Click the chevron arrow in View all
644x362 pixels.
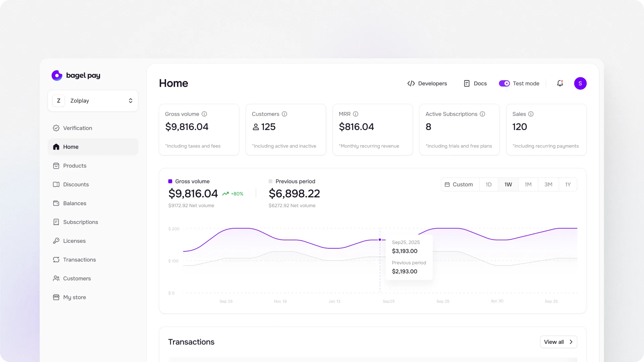pyautogui.click(x=571, y=342)
